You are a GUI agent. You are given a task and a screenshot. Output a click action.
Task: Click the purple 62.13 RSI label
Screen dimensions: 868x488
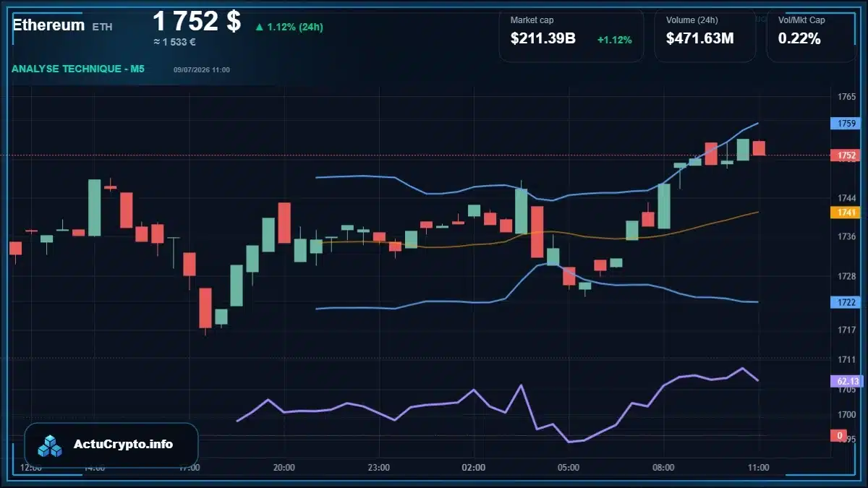click(846, 381)
